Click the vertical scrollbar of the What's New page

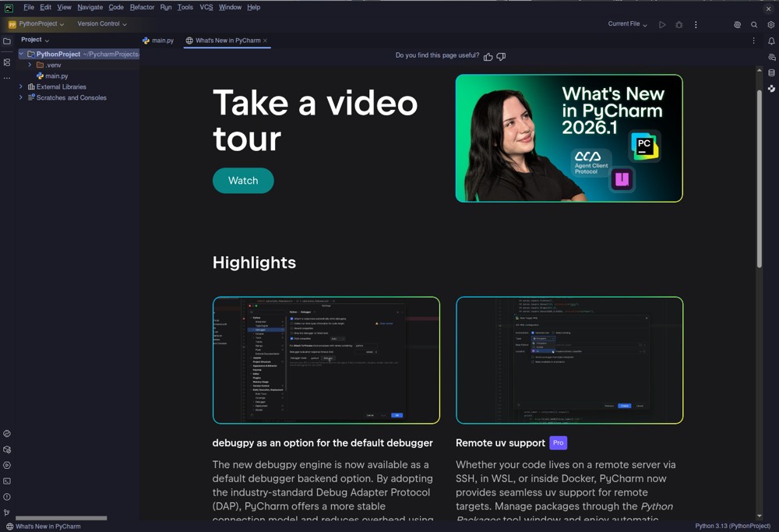coord(759,179)
